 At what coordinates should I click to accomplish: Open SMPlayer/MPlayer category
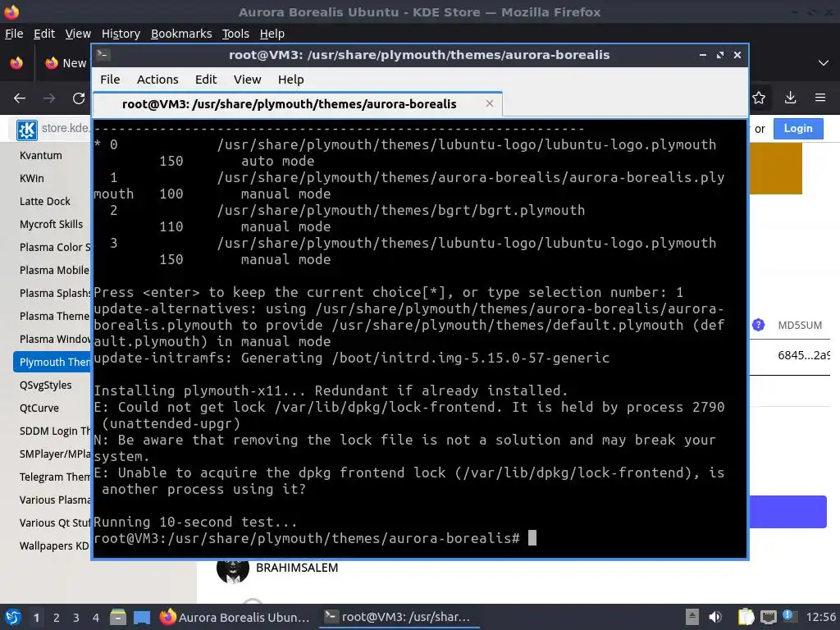tap(55, 454)
